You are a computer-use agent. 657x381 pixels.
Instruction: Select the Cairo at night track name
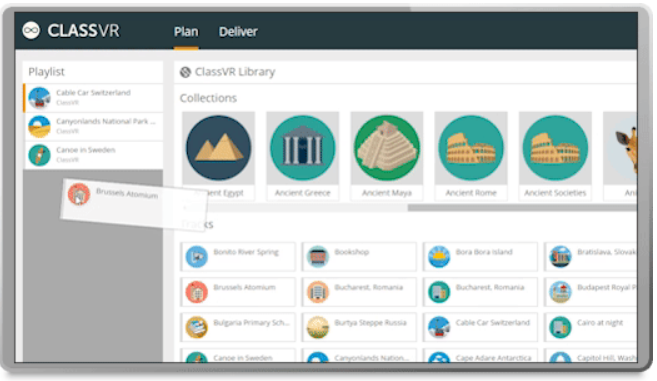pyautogui.click(x=600, y=322)
